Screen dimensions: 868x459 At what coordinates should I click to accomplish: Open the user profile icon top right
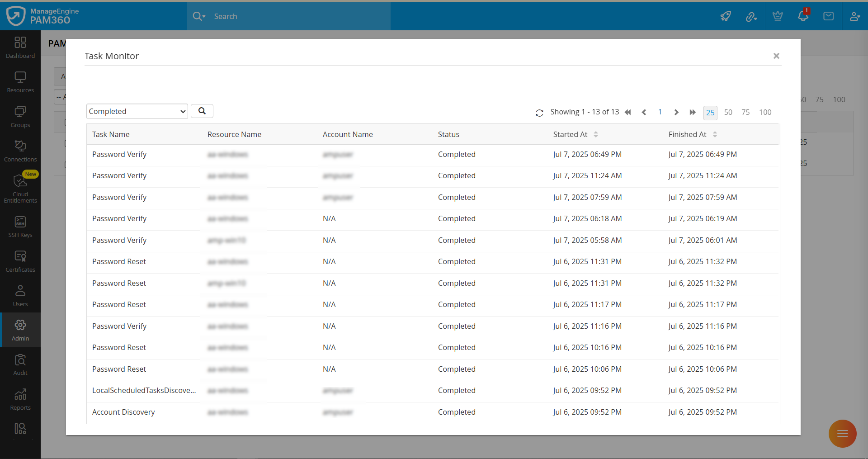(855, 16)
